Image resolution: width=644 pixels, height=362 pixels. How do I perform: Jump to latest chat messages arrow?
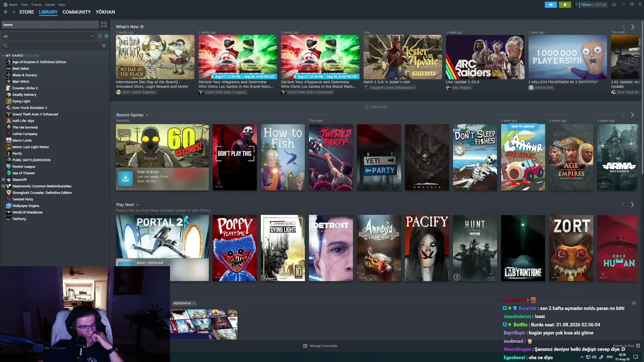tap(634, 303)
